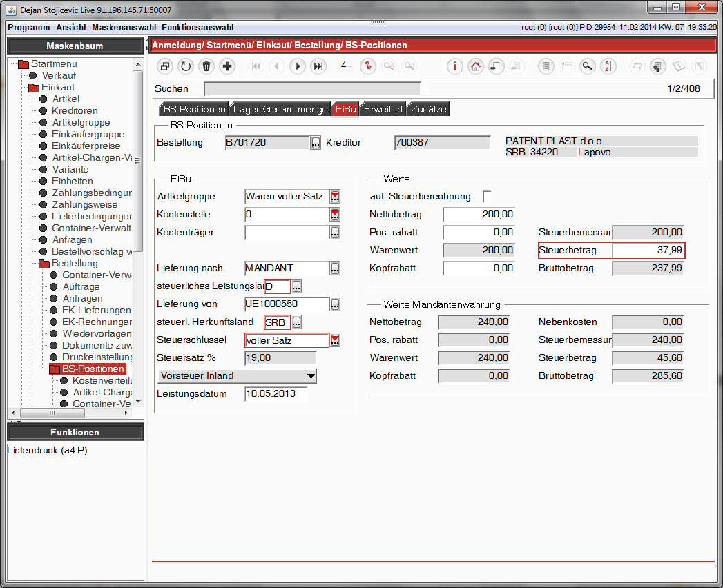
Task: Open Bestellung lookup button
Action: pos(316,142)
